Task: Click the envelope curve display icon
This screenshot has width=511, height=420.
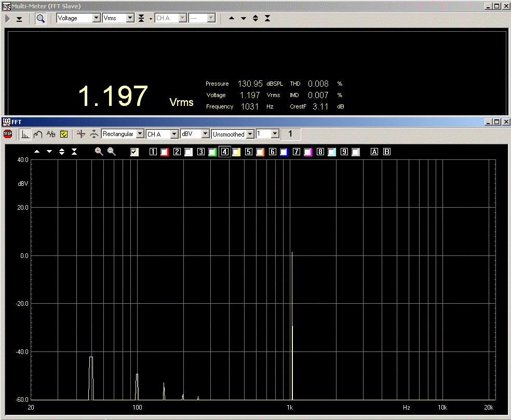Action: (x=38, y=134)
